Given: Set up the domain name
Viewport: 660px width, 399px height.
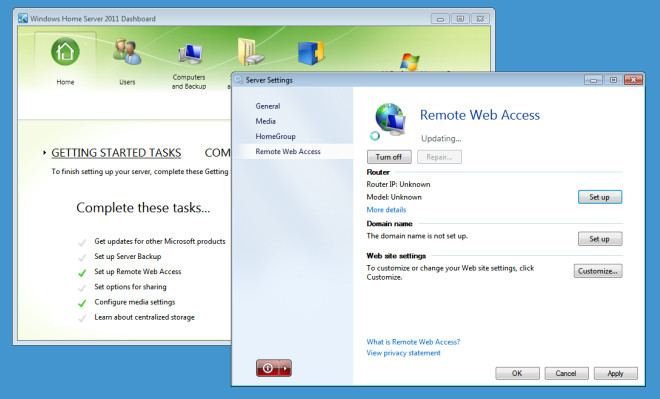Looking at the screenshot, I should (x=600, y=239).
